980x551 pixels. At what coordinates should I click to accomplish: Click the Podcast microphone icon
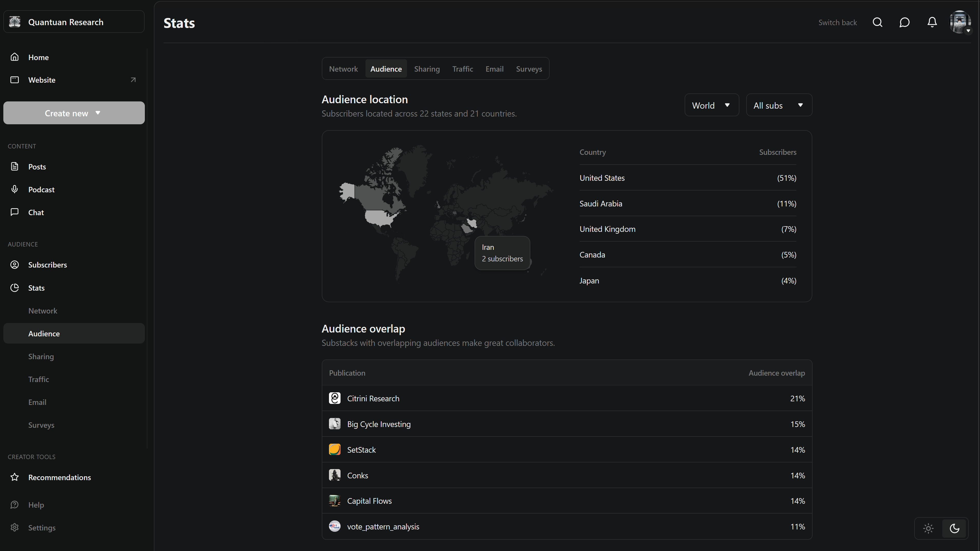14,189
